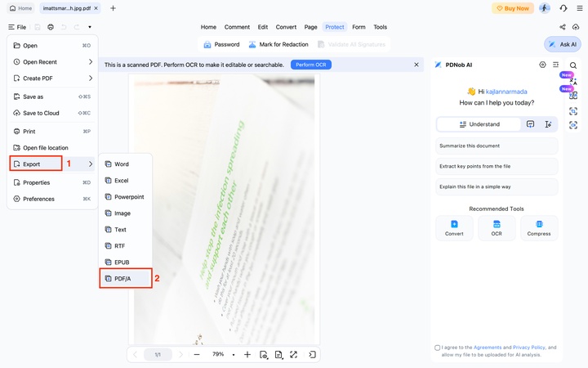Open the Privacy Policy link
The image size is (588, 368).
tap(528, 348)
